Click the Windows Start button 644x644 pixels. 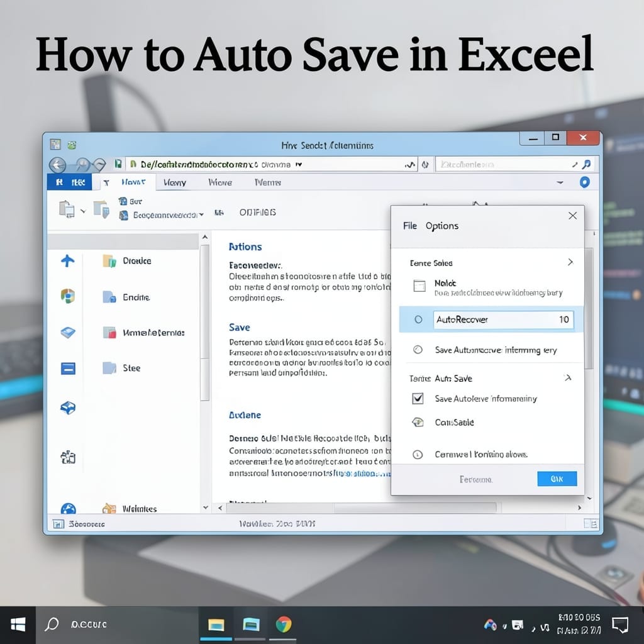(18, 625)
